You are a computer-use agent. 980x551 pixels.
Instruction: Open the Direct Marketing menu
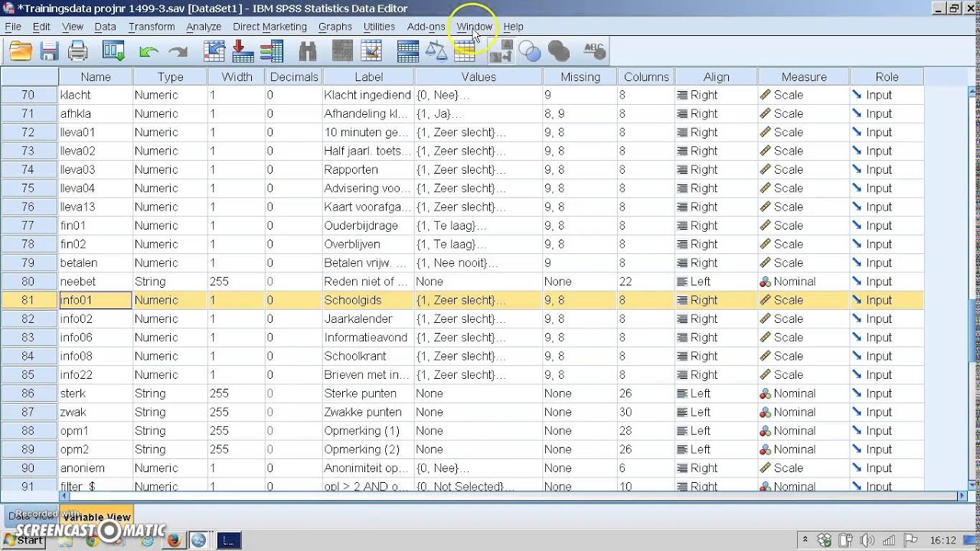269,26
